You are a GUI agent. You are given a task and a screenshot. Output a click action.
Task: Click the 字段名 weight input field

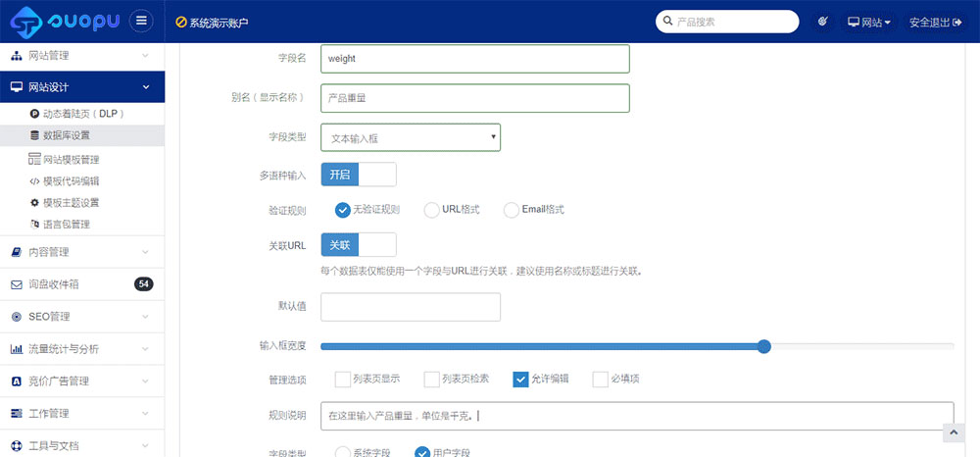pyautogui.click(x=475, y=59)
